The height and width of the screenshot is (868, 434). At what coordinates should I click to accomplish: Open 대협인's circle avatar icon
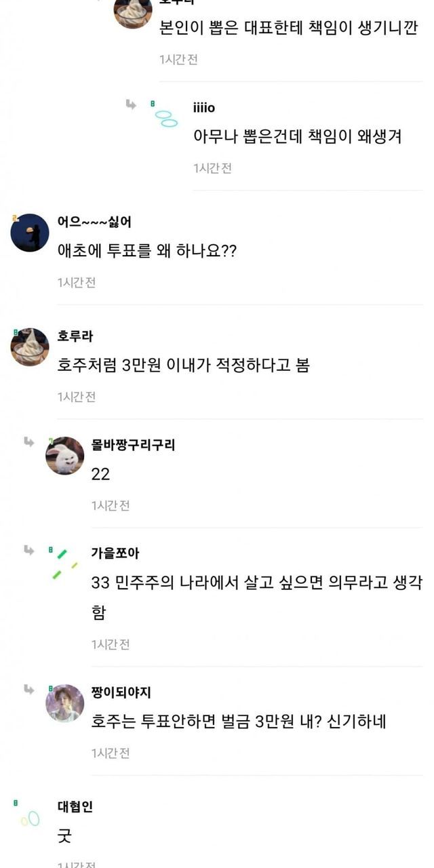(x=30, y=818)
